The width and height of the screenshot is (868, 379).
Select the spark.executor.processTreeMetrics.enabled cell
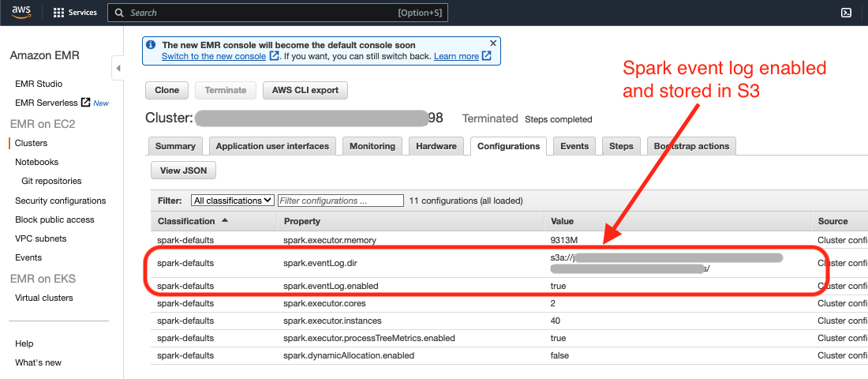click(369, 338)
